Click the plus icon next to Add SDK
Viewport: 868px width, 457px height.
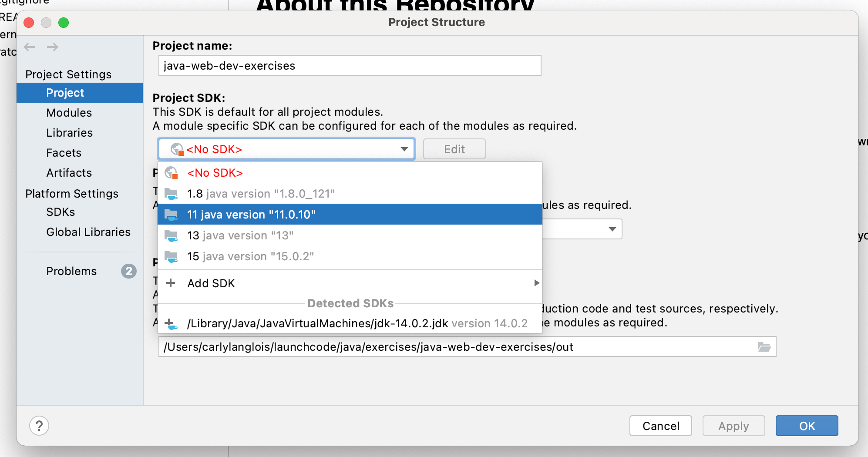pyautogui.click(x=171, y=283)
